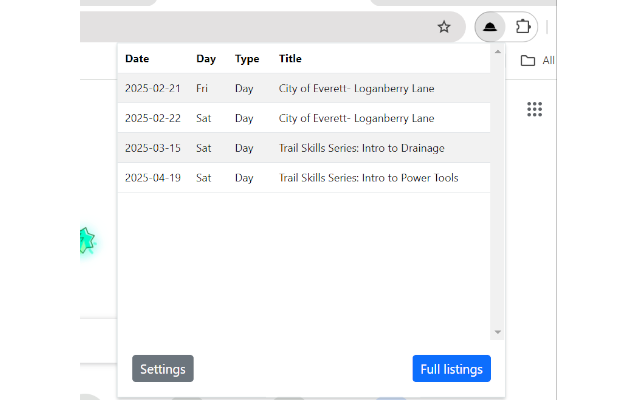640x400 pixels.
Task: Click the green star icon on the page
Action: pyautogui.click(x=87, y=240)
